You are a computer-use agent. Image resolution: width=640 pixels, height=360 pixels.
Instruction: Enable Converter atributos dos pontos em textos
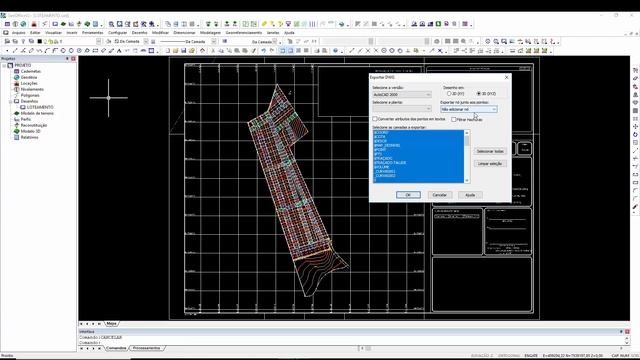(x=375, y=119)
